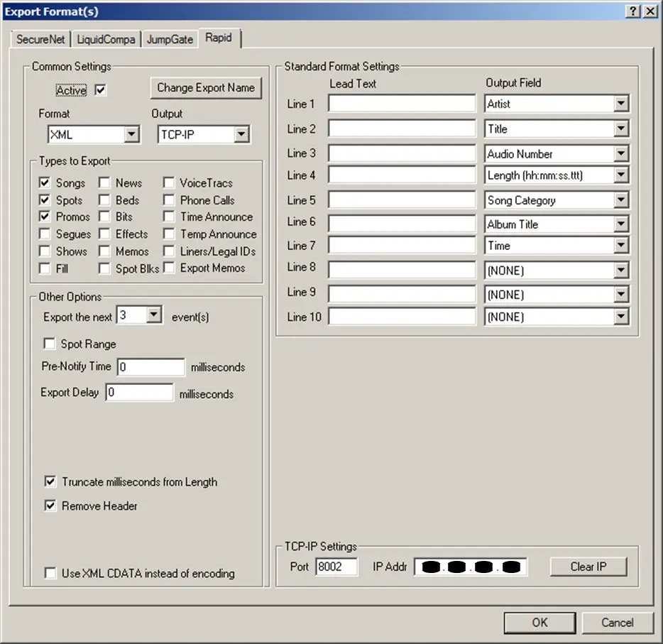Enable Time Announce export type
The height and width of the screenshot is (644, 663).
click(169, 217)
